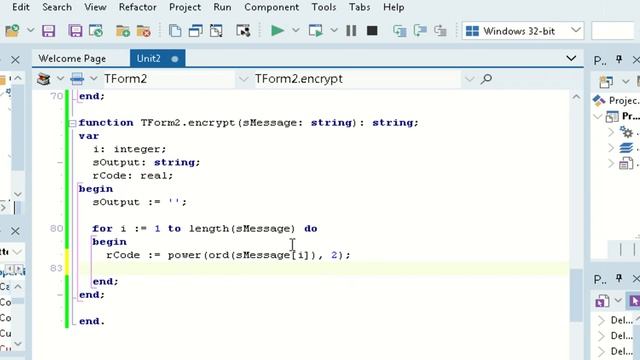Open the Help menu
The width and height of the screenshot is (640, 360).
tap(393, 7)
